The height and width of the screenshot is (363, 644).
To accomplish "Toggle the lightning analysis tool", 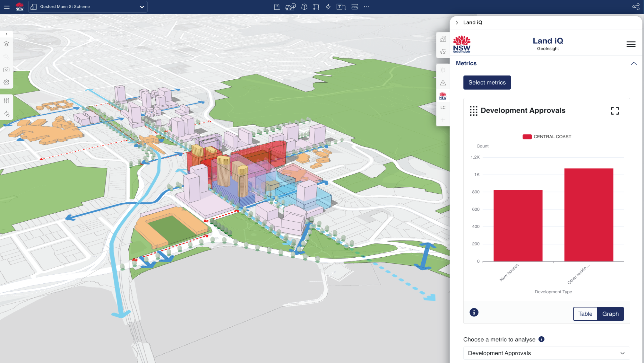I will pyautogui.click(x=328, y=6).
